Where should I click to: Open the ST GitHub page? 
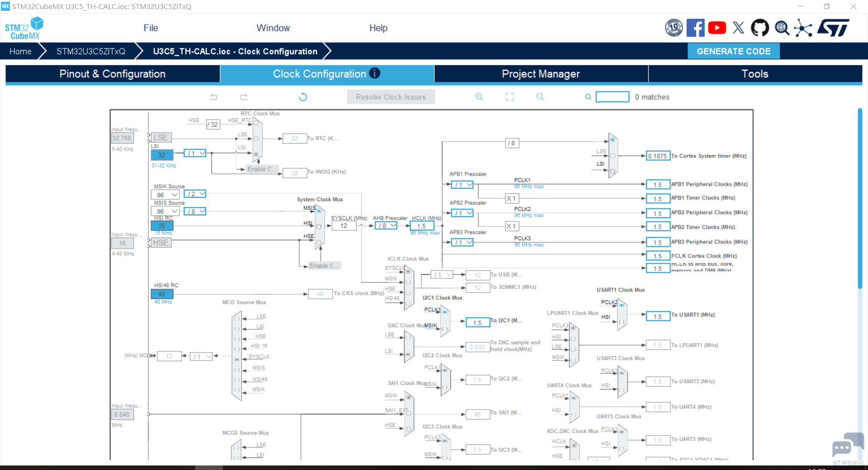759,28
